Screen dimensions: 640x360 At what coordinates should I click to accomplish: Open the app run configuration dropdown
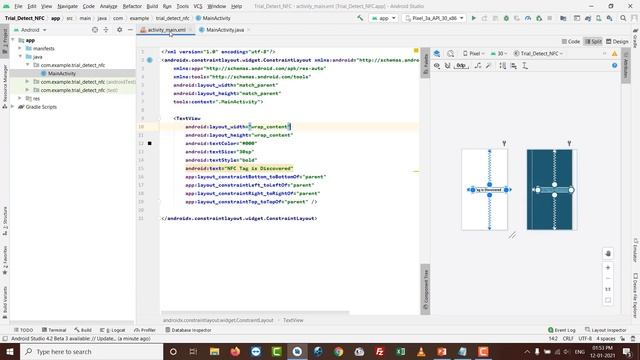383,18
